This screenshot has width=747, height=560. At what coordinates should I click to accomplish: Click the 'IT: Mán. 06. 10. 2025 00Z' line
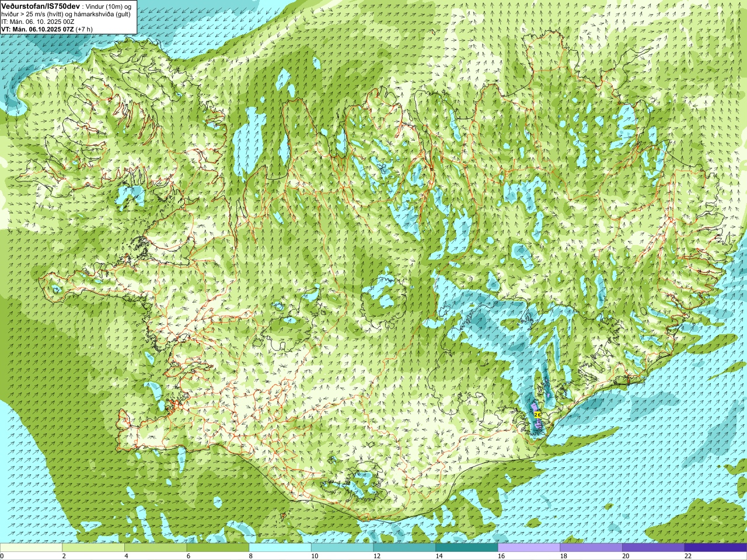coord(37,22)
